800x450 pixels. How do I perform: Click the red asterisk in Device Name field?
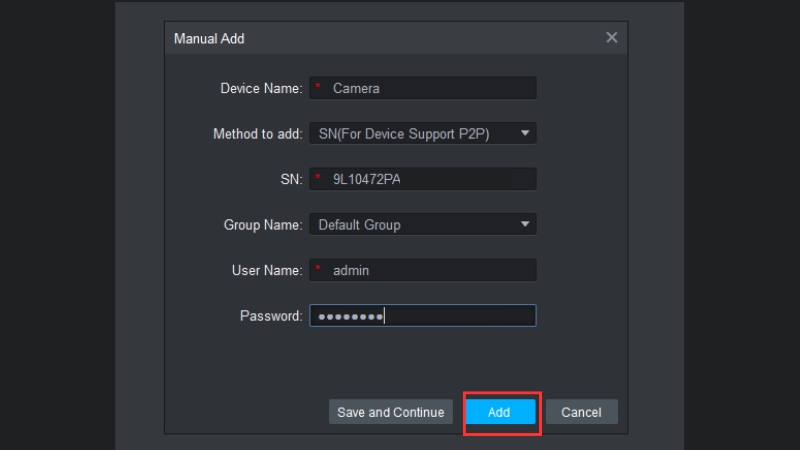point(318,88)
